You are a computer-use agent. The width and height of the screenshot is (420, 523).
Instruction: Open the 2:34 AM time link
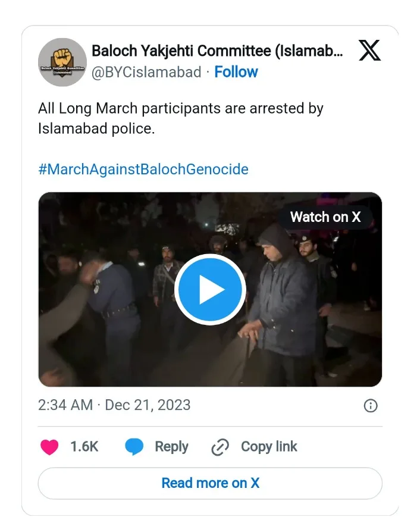point(65,405)
